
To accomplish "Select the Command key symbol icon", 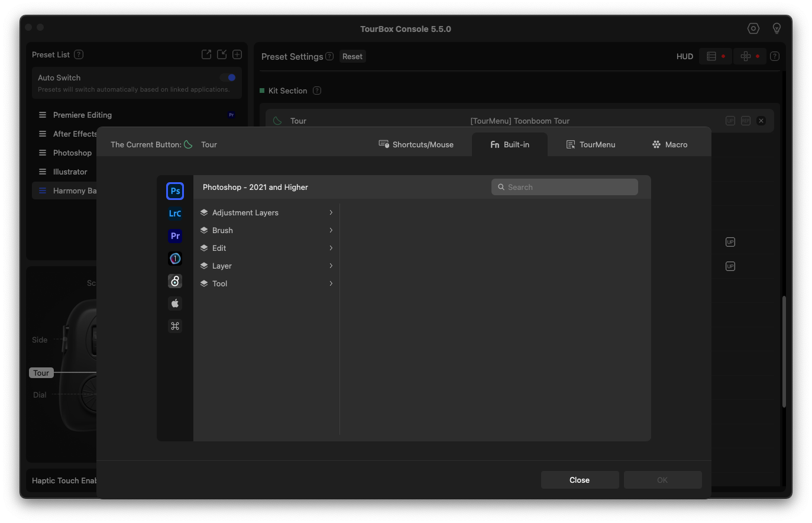I will 175,326.
